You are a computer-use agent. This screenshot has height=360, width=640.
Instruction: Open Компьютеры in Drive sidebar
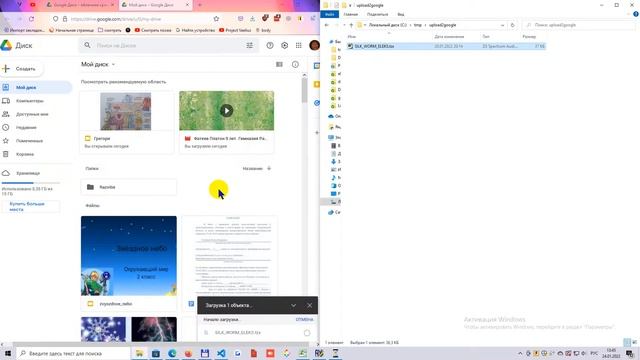point(30,101)
